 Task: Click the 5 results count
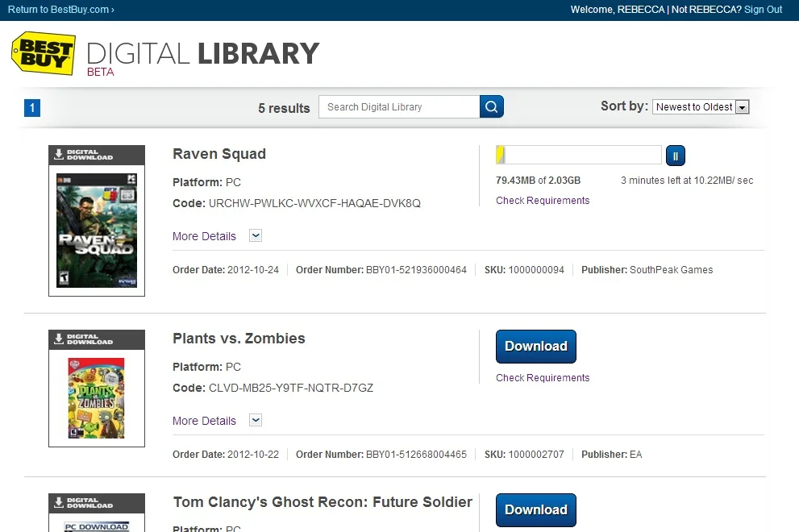[284, 109]
